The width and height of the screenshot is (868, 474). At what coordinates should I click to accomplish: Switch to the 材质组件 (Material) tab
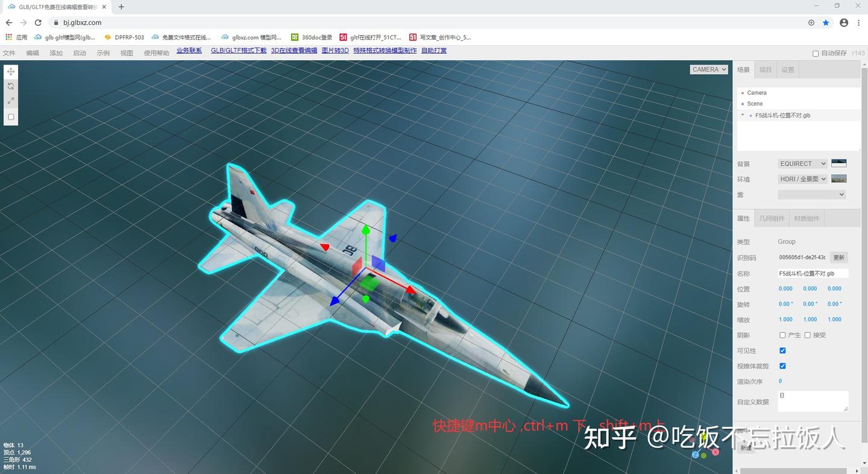tap(807, 218)
